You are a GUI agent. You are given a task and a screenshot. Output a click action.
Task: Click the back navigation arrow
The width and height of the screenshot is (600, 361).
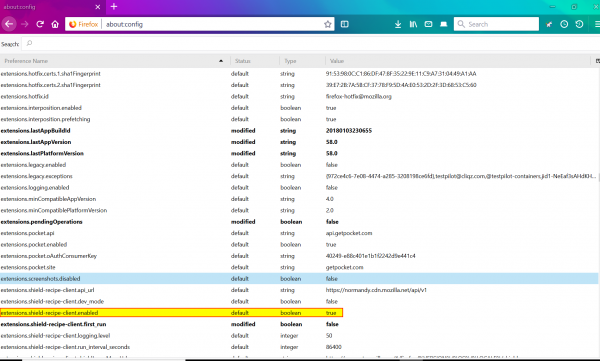(x=9, y=24)
